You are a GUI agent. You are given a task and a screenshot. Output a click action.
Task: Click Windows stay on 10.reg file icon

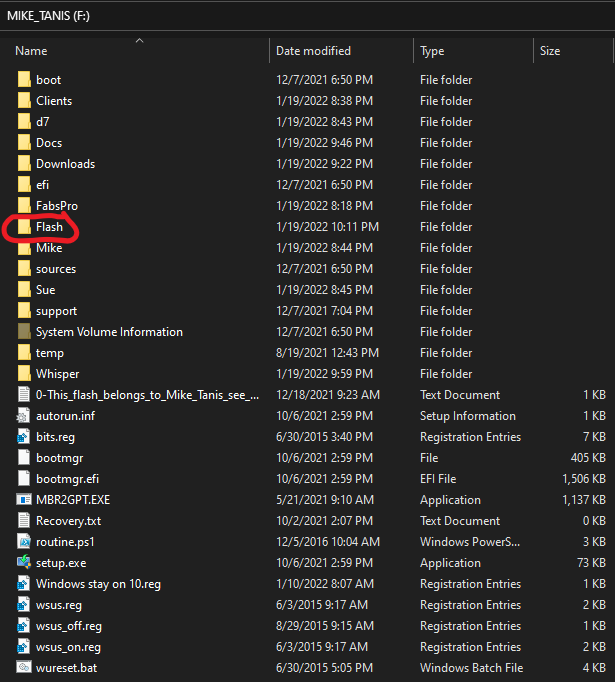(23, 584)
